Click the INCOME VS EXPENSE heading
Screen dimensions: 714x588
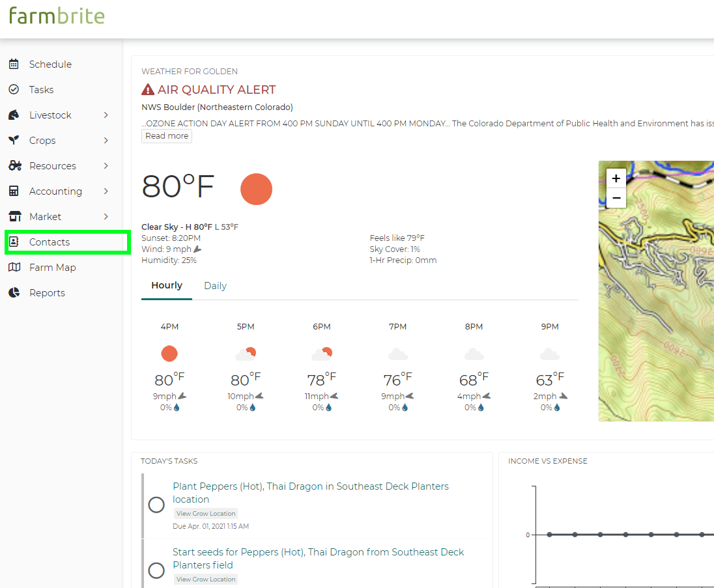coord(548,461)
